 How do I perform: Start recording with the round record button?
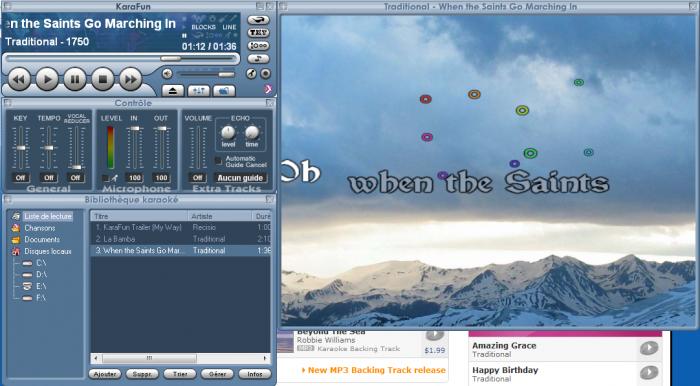[266, 74]
